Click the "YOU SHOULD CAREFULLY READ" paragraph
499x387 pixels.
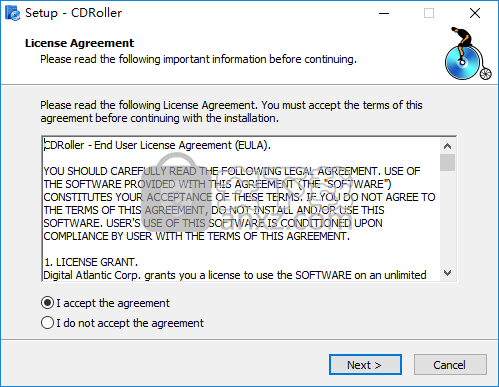239,204
